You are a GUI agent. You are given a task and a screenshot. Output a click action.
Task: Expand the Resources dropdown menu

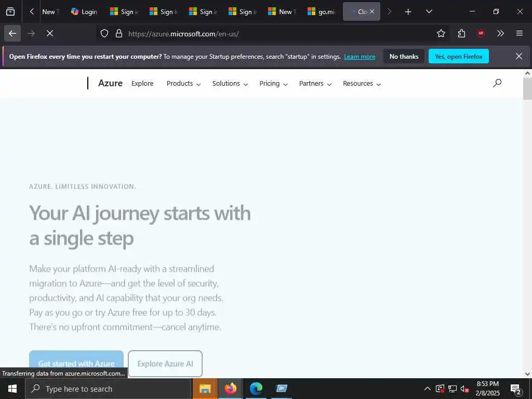tap(362, 84)
